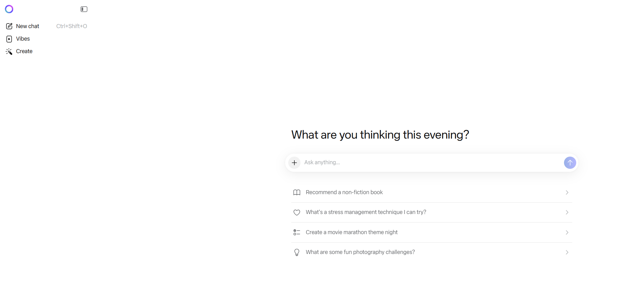Click the Create magic wand icon
Viewport: 644px width, 290px height.
tap(9, 52)
